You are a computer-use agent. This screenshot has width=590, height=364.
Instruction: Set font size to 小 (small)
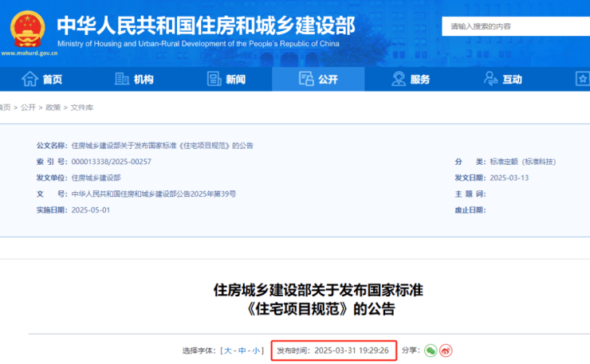click(257, 350)
